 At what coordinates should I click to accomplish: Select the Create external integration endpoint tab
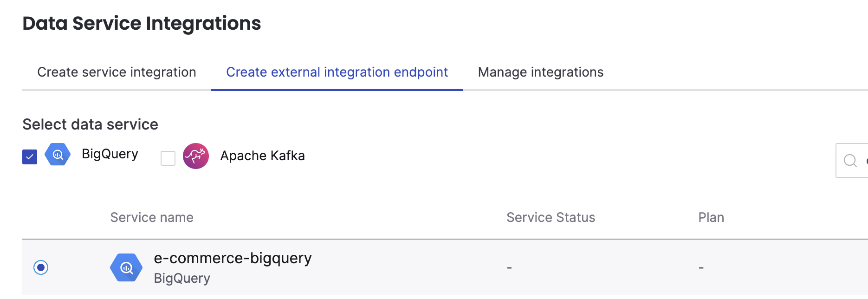click(x=337, y=72)
